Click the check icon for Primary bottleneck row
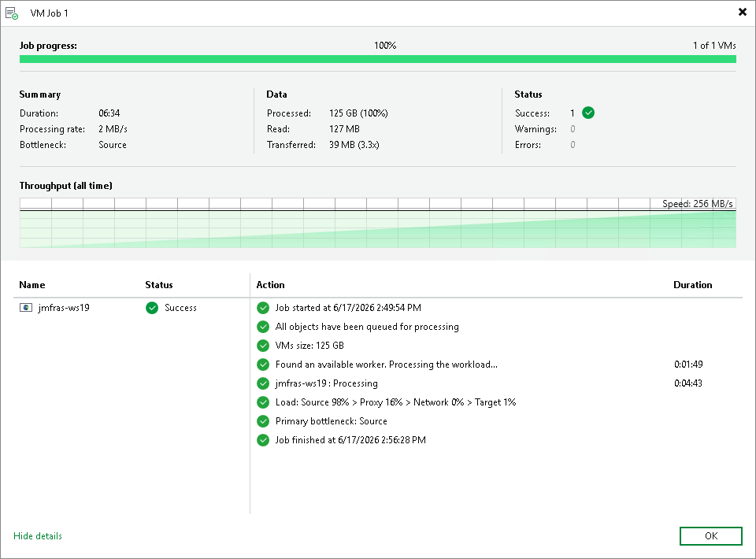 point(263,421)
